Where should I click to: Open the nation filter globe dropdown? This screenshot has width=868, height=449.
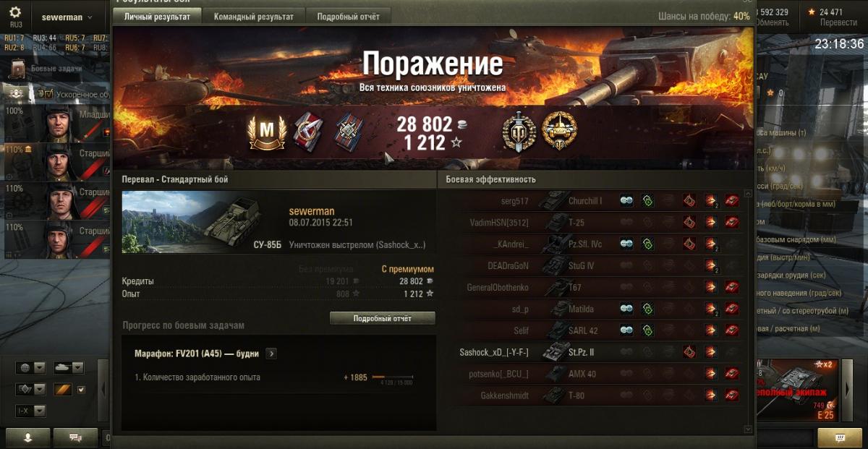coord(31,368)
